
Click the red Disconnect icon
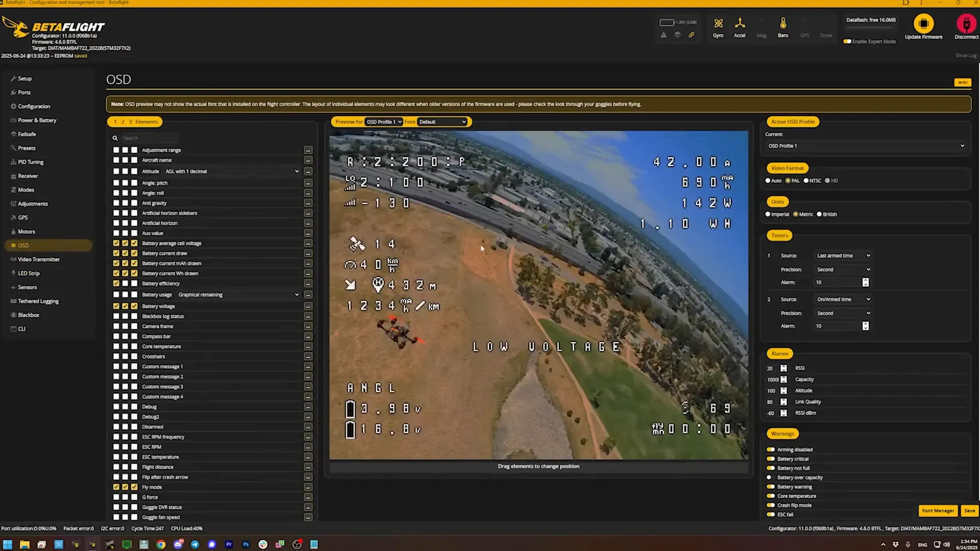pos(966,23)
